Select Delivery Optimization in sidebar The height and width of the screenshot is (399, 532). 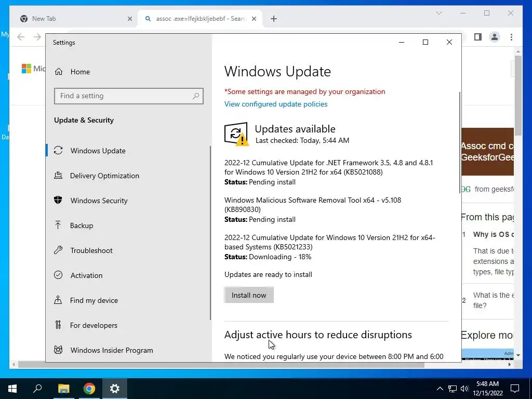click(128, 176)
